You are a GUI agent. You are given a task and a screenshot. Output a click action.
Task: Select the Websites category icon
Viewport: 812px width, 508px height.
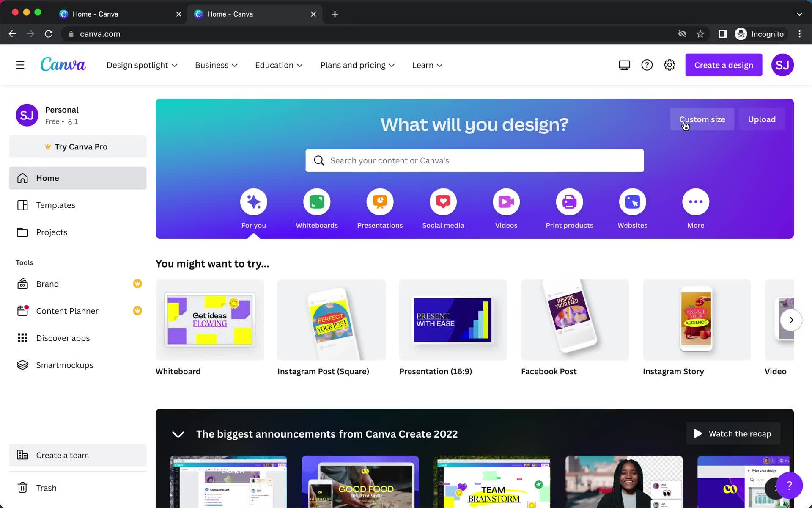pos(633,202)
